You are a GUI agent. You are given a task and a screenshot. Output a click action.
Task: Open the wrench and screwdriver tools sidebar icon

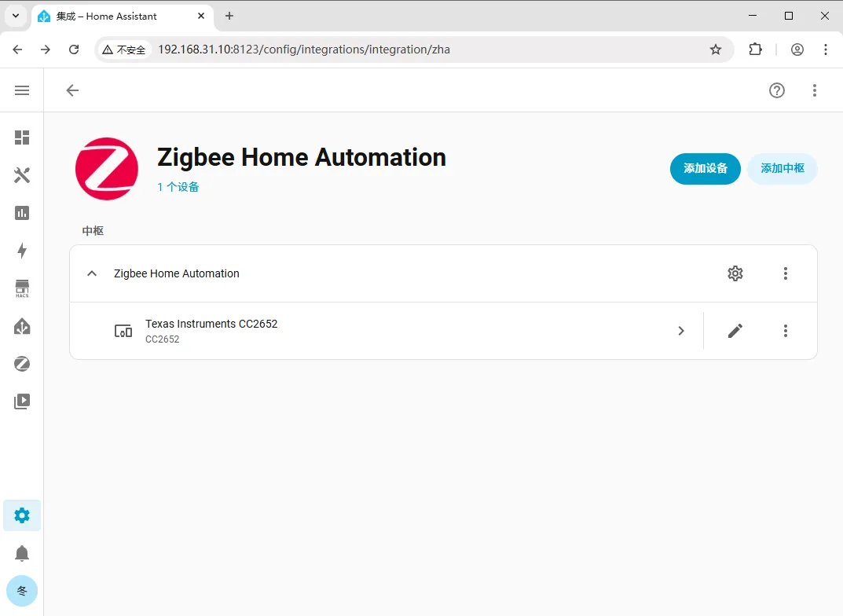coord(22,175)
